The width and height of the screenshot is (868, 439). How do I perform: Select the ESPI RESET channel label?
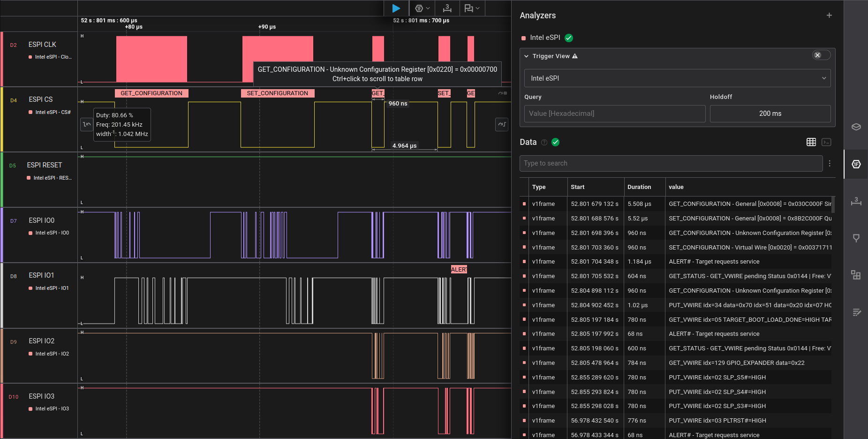tap(45, 165)
